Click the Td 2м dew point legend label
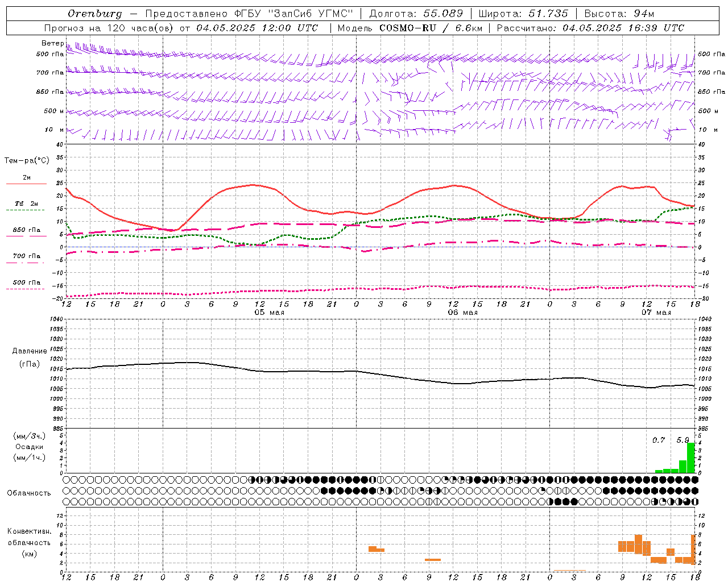Screen dimensions: 728x582 [26, 203]
